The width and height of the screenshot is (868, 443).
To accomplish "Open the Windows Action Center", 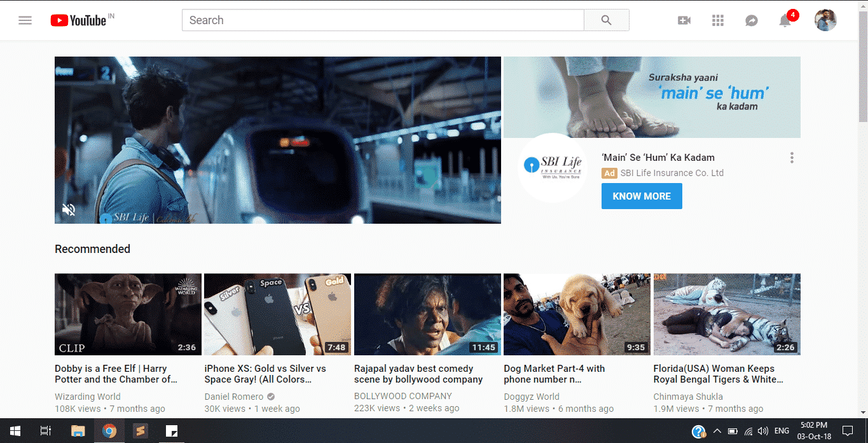I will coord(847,431).
